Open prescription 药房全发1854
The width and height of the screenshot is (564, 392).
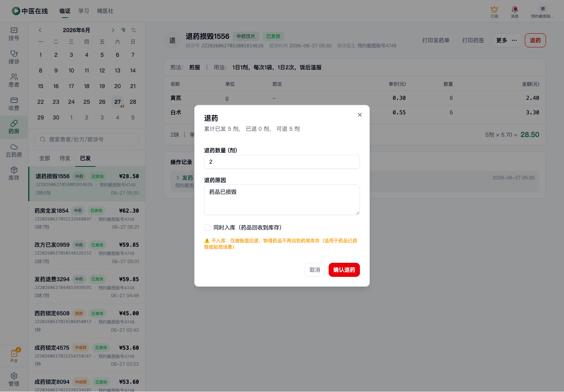point(87,219)
